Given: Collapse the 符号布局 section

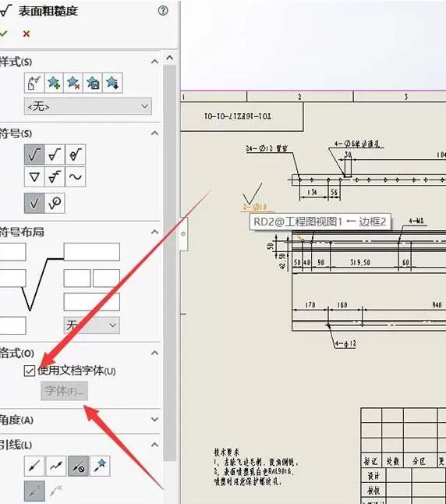Looking at the screenshot, I should (x=155, y=232).
